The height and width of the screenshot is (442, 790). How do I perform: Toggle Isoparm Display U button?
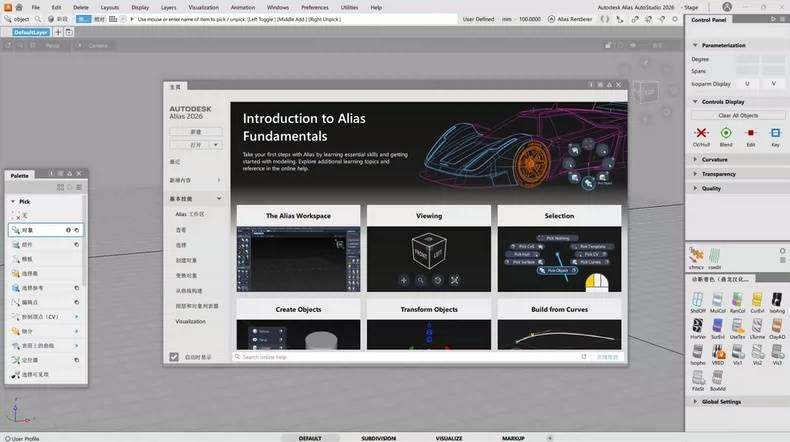(x=747, y=83)
